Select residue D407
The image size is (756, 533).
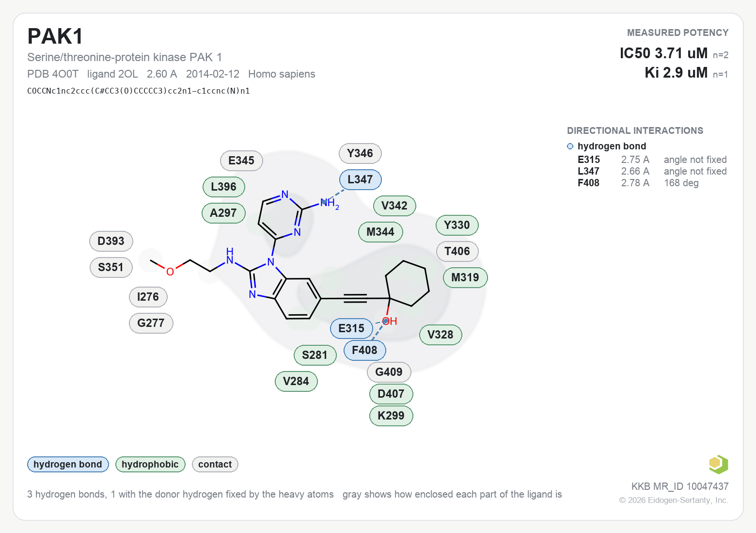391,394
